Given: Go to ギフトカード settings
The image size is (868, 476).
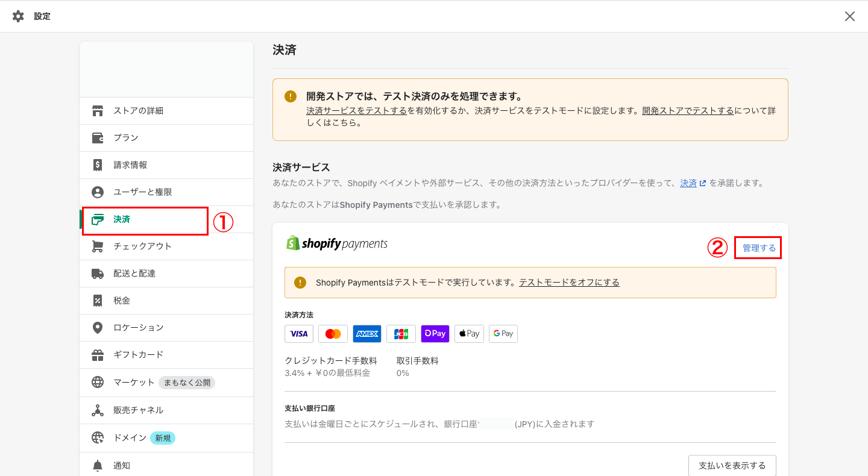Looking at the screenshot, I should coord(166,355).
